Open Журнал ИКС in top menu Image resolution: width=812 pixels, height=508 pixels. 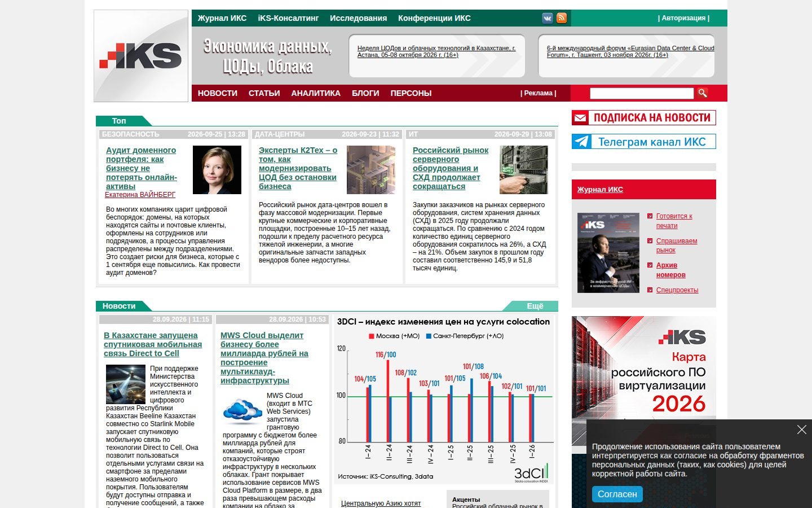pyautogui.click(x=222, y=18)
